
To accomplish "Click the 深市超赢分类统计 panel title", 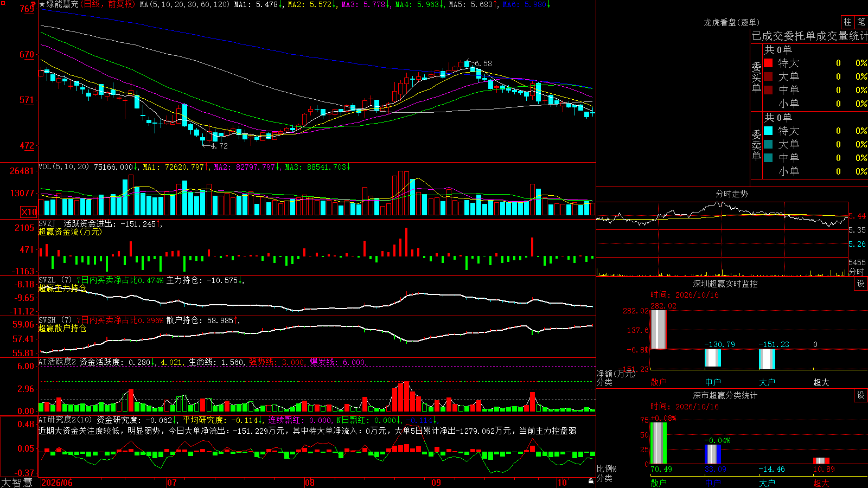I will [x=725, y=395].
